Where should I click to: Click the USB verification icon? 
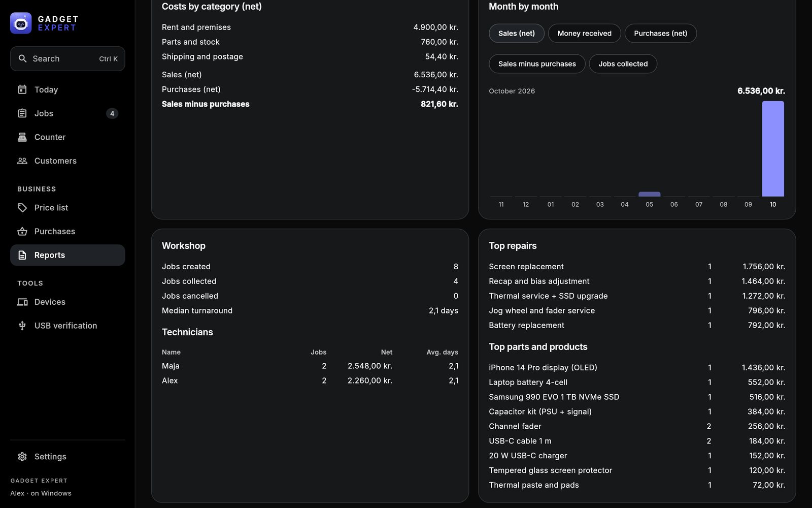click(x=22, y=326)
